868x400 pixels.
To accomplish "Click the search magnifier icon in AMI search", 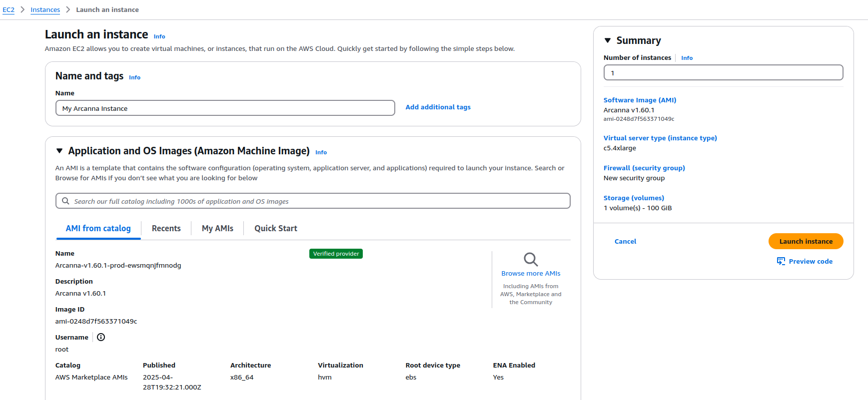I will pos(65,201).
